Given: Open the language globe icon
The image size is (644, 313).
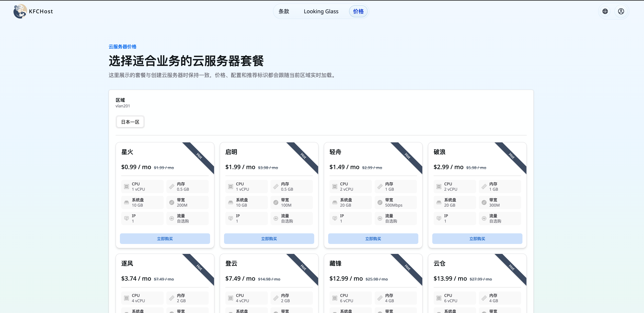Looking at the screenshot, I should tap(605, 11).
